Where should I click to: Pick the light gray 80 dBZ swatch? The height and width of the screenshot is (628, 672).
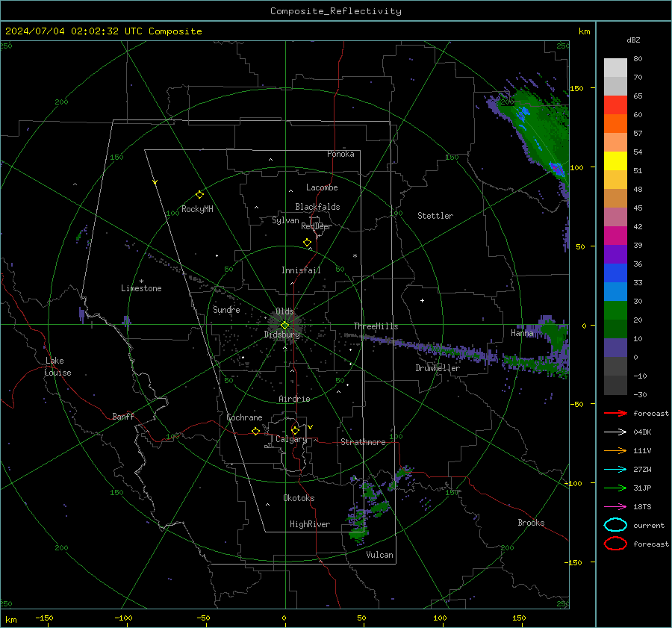(x=615, y=67)
